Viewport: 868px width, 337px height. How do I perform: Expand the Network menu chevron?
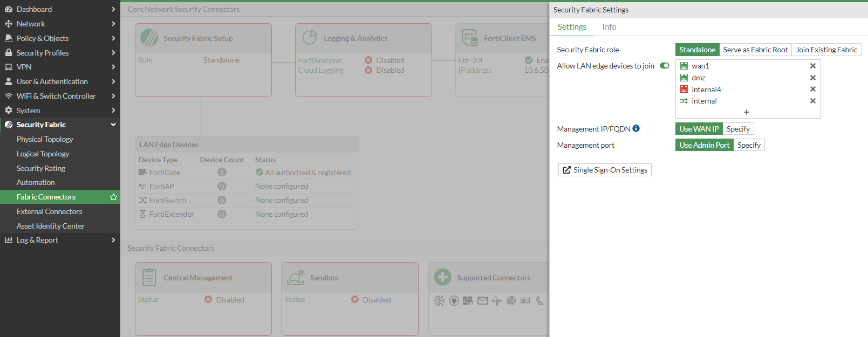click(113, 24)
